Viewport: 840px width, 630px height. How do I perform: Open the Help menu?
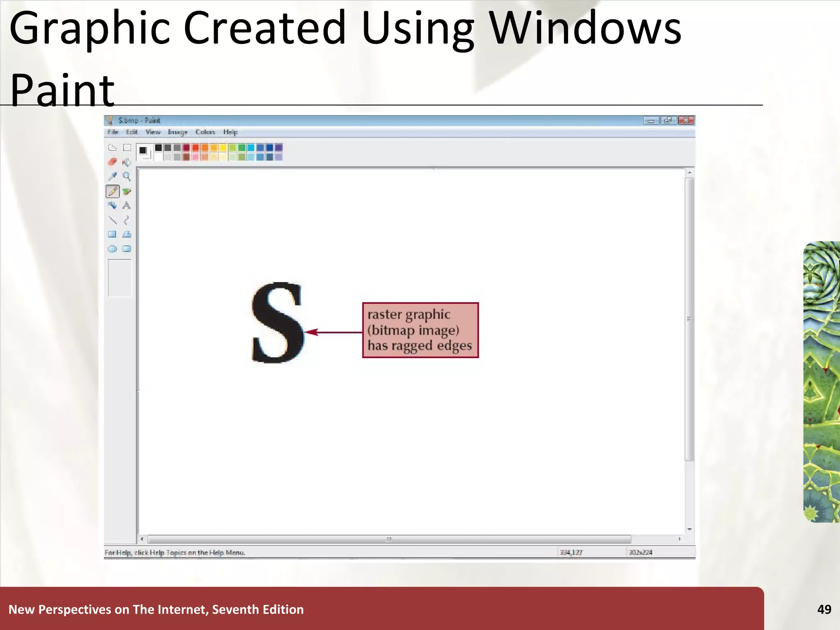(230, 132)
